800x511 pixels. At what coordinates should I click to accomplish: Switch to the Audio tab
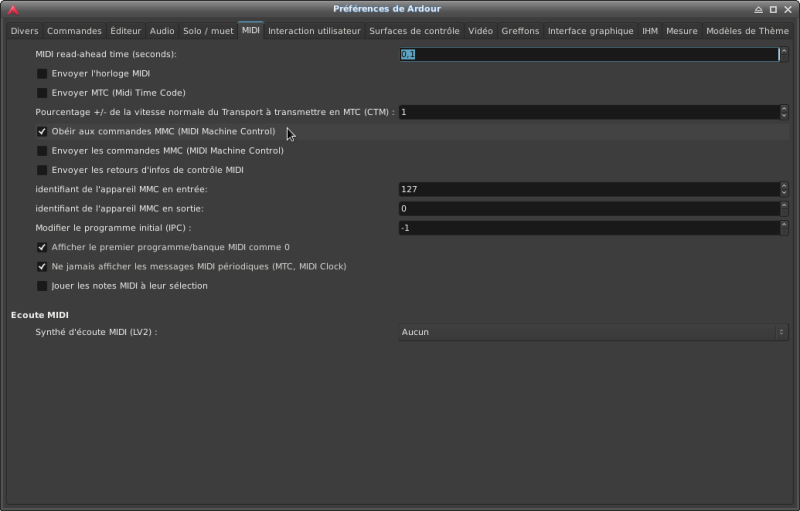coord(162,31)
